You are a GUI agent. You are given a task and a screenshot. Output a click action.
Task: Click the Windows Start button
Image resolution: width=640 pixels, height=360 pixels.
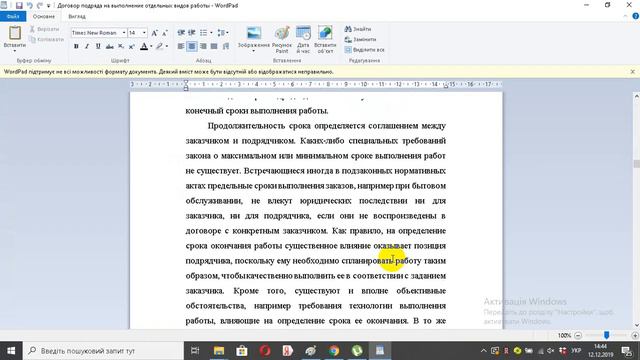11,351
